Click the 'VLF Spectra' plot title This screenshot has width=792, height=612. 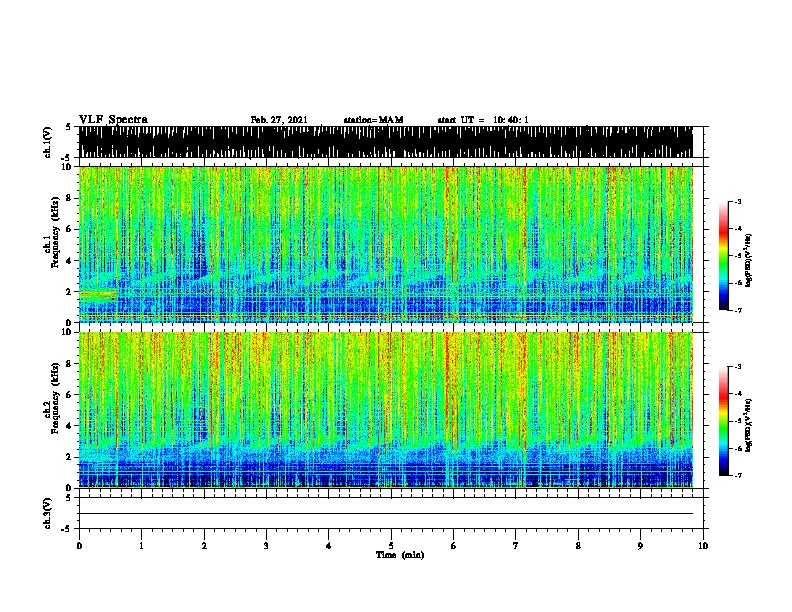tap(113, 120)
